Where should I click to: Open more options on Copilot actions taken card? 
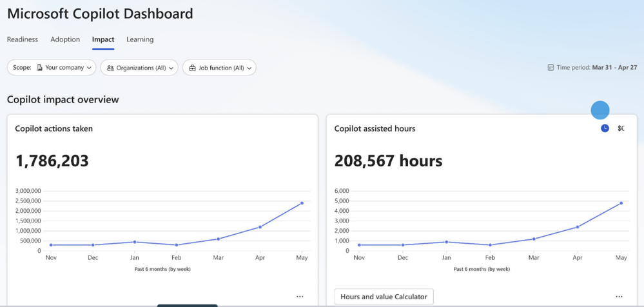click(x=300, y=296)
